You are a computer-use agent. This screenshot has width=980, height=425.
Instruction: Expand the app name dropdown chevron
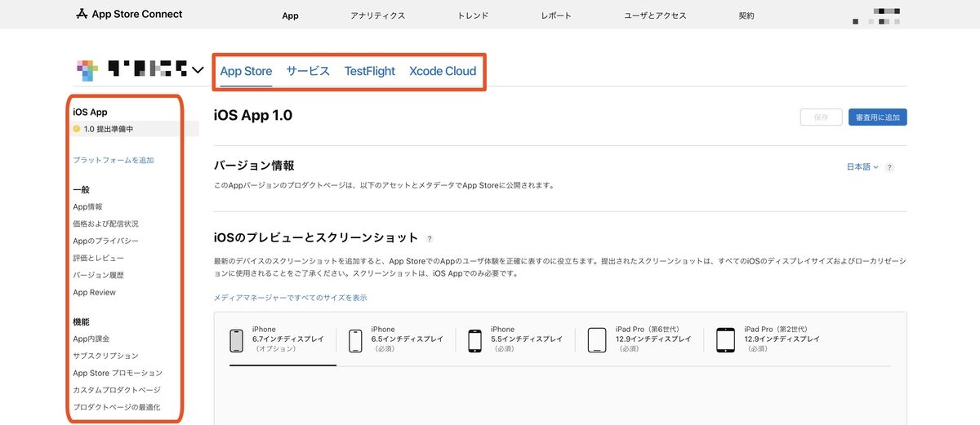(197, 71)
